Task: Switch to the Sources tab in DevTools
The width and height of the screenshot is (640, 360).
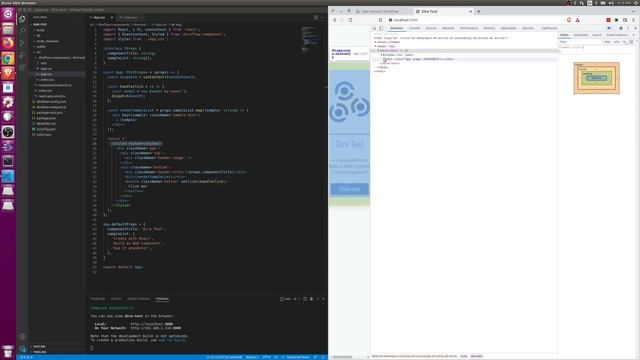Action: pos(431,28)
